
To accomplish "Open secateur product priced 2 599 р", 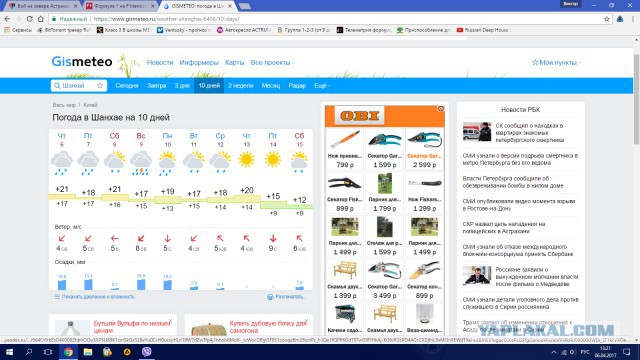I will pos(424,150).
